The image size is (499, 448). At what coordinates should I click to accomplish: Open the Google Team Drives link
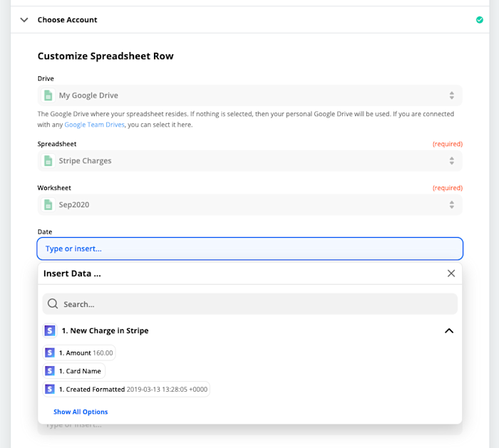click(93, 125)
